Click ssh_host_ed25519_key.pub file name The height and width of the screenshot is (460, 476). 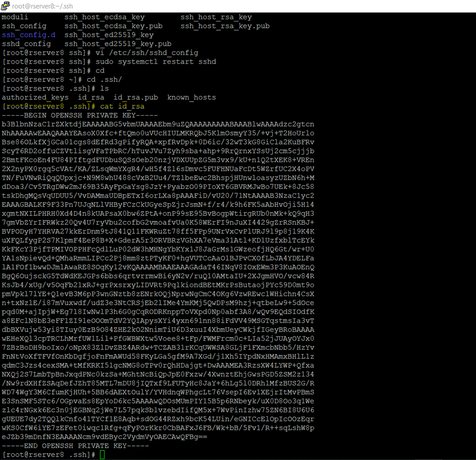(118, 43)
